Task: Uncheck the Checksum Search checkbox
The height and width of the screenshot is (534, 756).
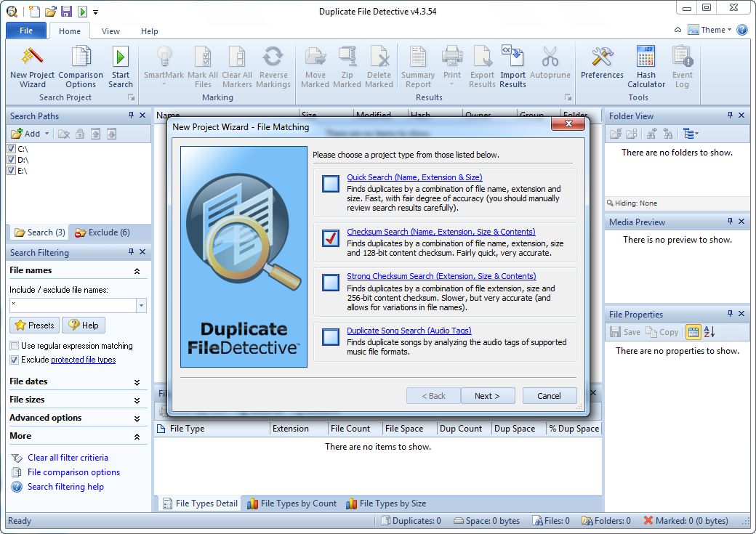Action: point(331,238)
